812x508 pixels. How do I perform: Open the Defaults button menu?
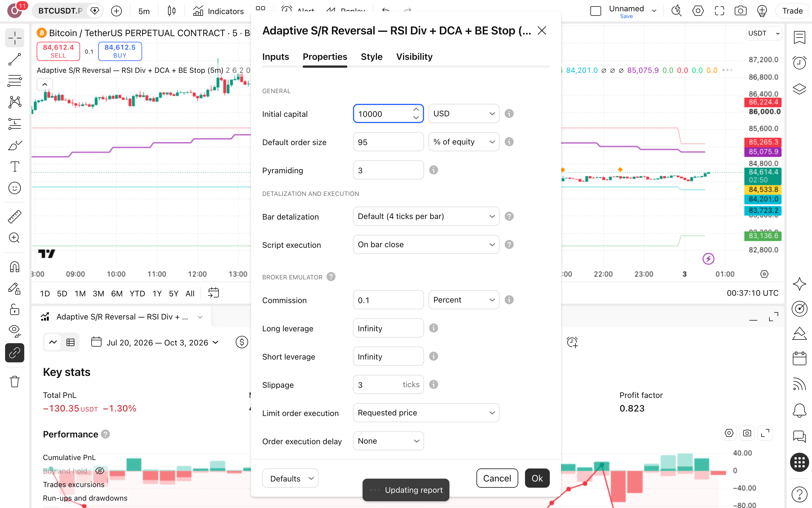point(290,478)
